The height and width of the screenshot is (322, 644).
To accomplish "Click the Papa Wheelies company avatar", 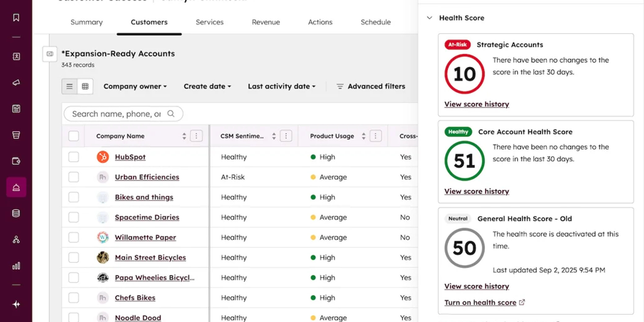I will pyautogui.click(x=103, y=278).
